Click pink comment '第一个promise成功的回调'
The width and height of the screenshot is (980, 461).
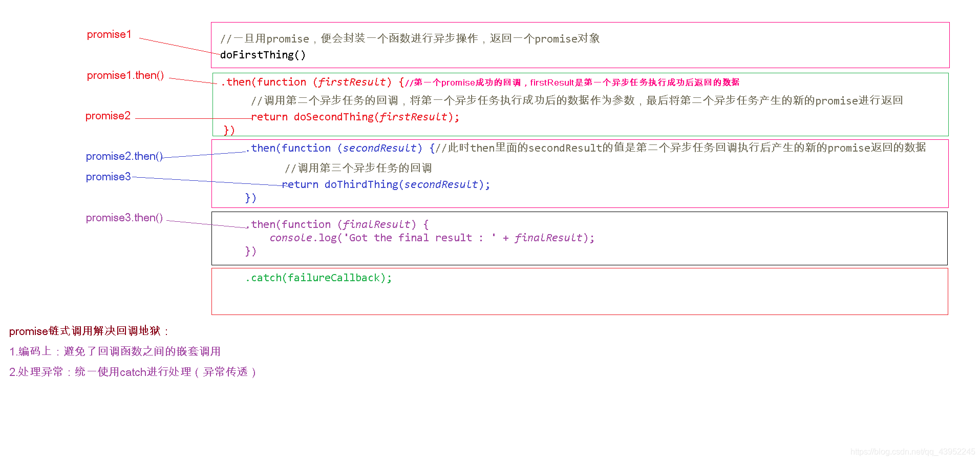click(572, 82)
